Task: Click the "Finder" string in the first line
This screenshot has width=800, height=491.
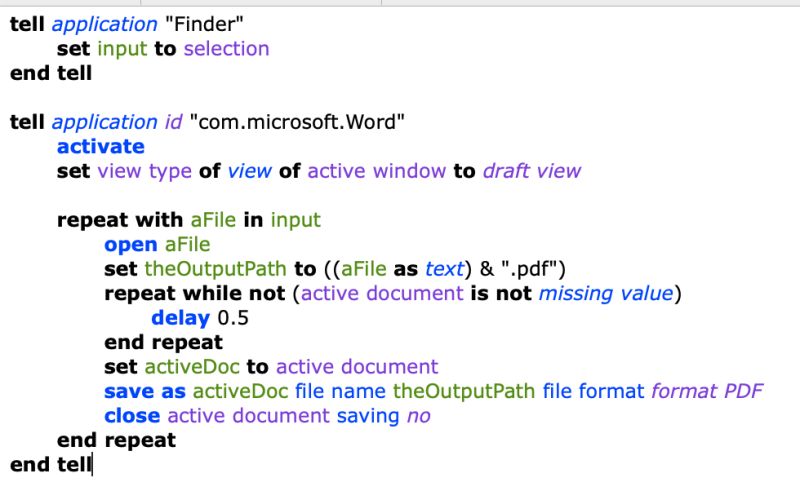Action: (x=204, y=24)
